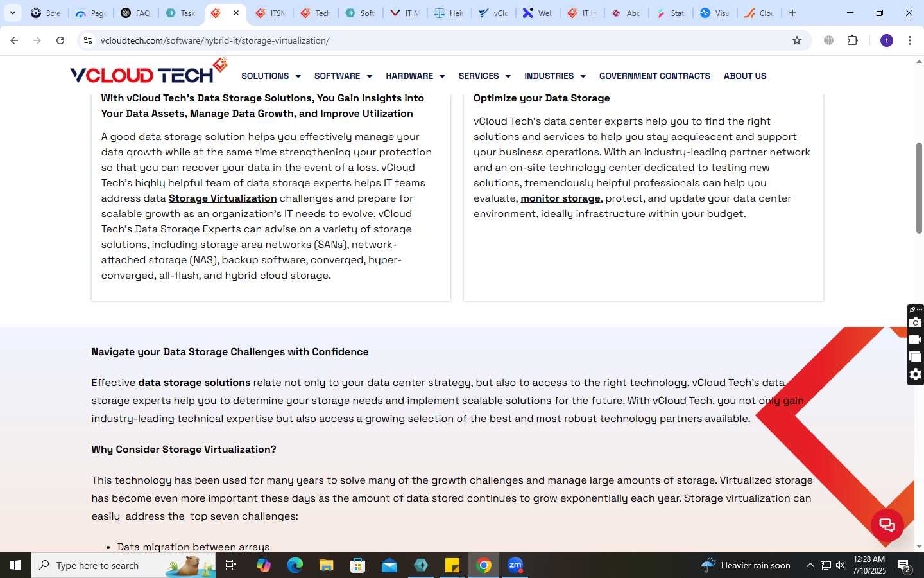This screenshot has width=924, height=578.
Task: Switch to the ITSM browser tab
Action: point(270,13)
